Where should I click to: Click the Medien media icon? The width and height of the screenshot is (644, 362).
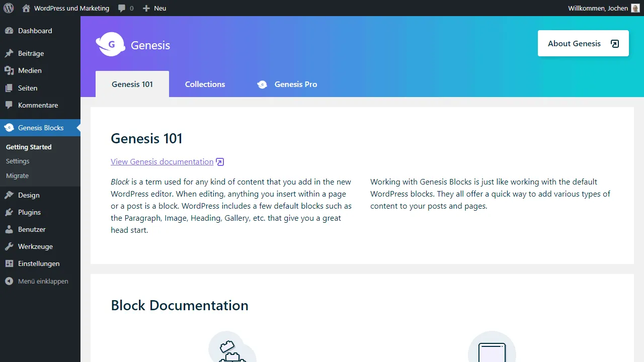coord(9,70)
